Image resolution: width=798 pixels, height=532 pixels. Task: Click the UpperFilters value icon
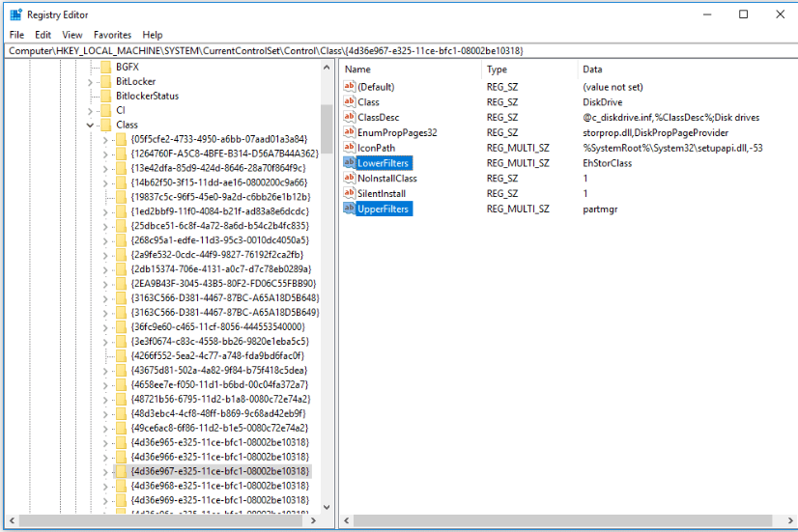point(349,209)
